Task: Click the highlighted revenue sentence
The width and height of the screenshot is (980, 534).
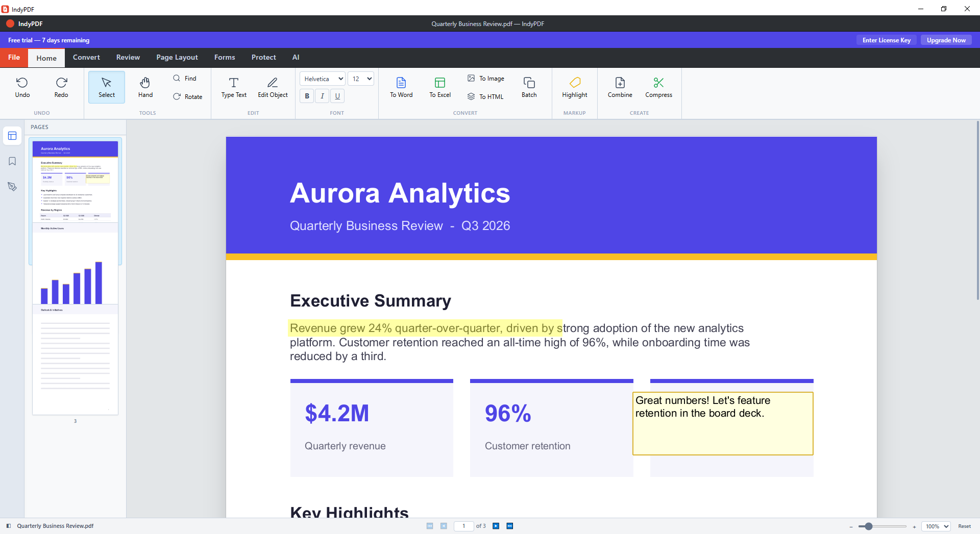Action: [x=425, y=328]
